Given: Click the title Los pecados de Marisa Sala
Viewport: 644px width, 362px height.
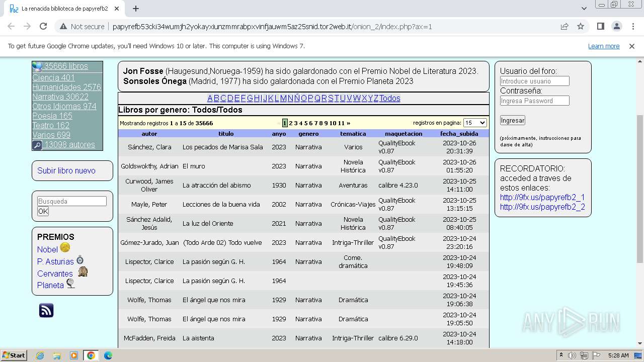Looking at the screenshot, I should point(223,147).
